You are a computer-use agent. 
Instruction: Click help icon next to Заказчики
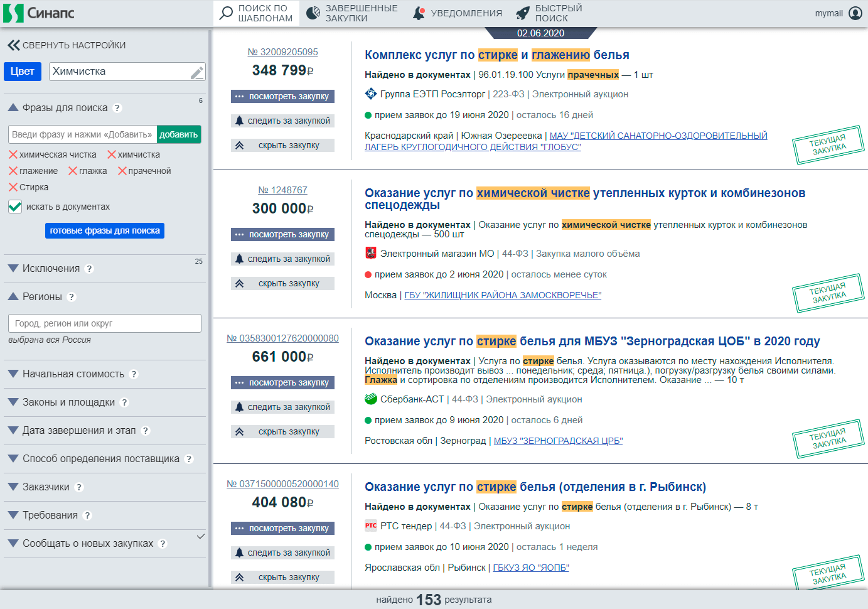point(79,487)
